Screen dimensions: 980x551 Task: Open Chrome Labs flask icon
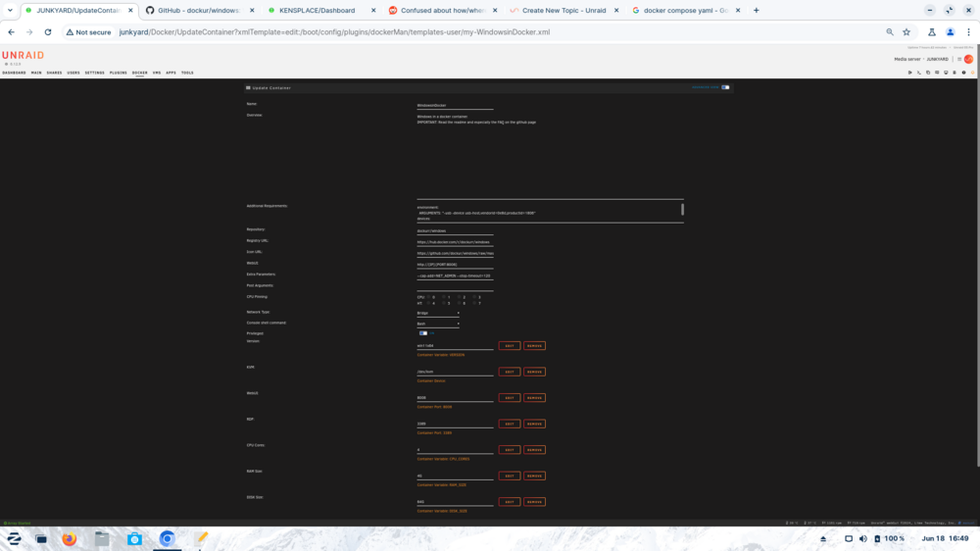tap(931, 32)
